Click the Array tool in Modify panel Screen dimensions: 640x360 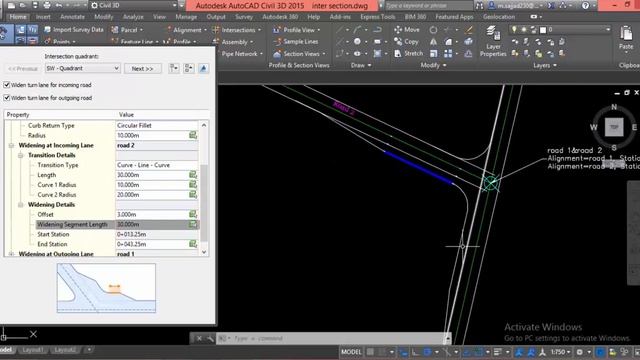click(448, 53)
